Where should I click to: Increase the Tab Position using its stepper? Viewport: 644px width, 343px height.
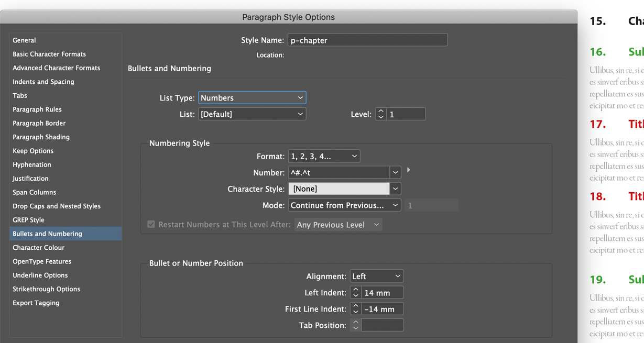pyautogui.click(x=355, y=322)
